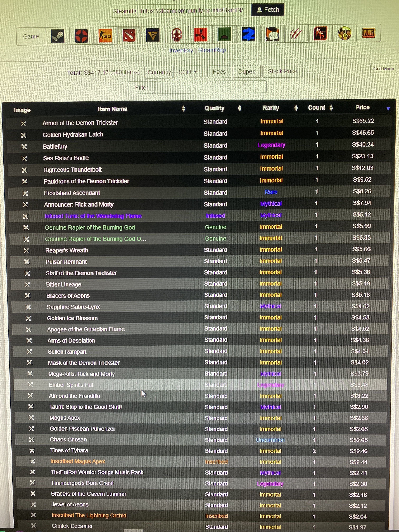Select the Team Fortress 2 game icon
This screenshot has width=399, height=532.
[81, 36]
